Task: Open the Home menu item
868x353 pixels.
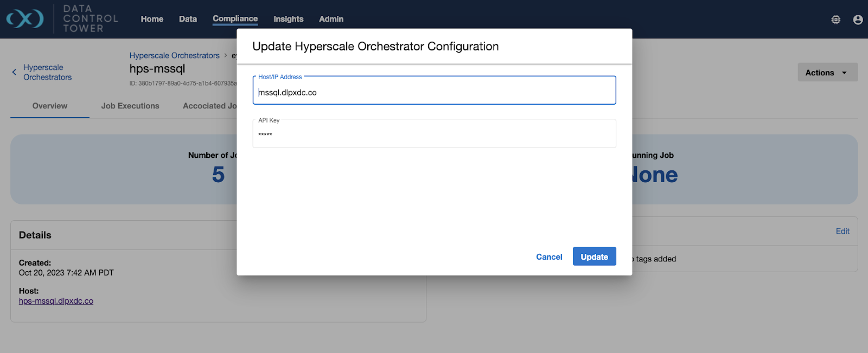Action: tap(152, 19)
